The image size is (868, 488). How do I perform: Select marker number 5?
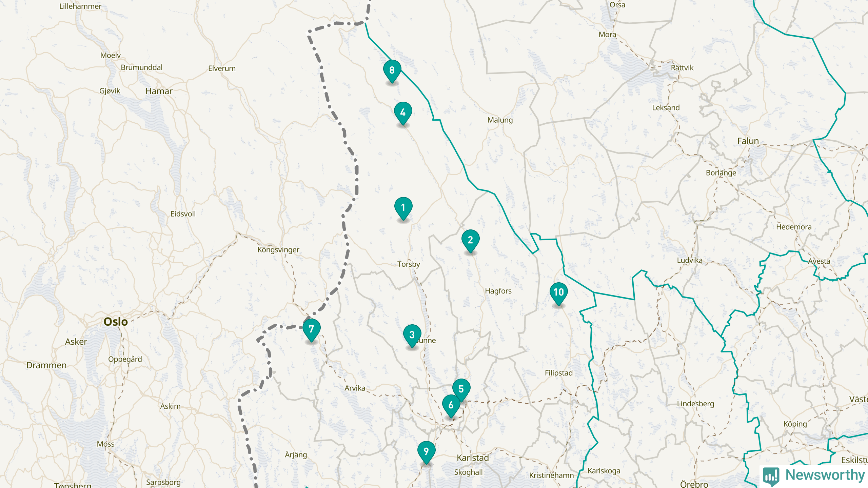tap(461, 390)
